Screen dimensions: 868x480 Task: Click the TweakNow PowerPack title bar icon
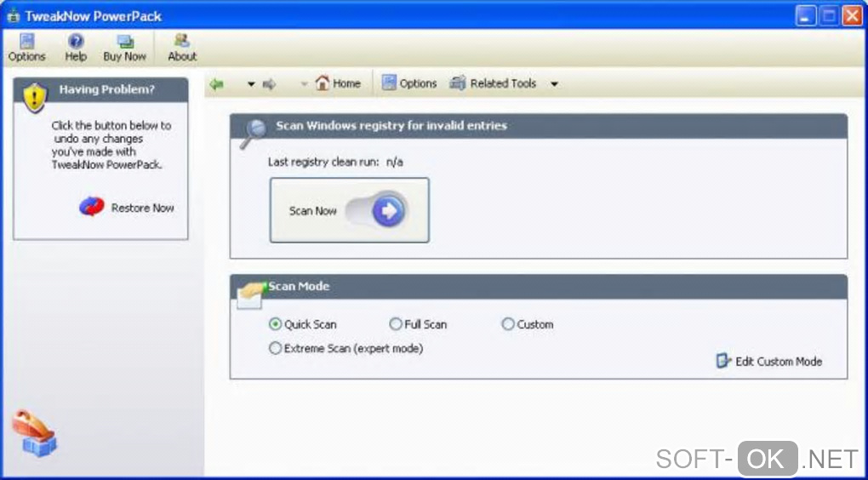pos(14,16)
